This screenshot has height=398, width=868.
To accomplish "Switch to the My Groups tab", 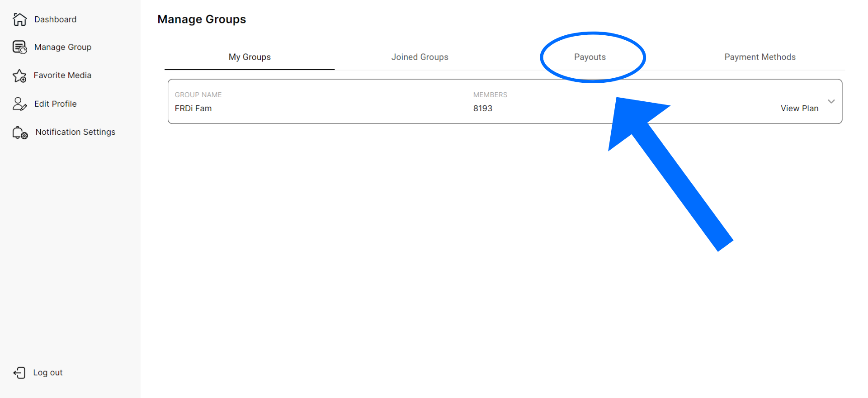I will [x=250, y=57].
